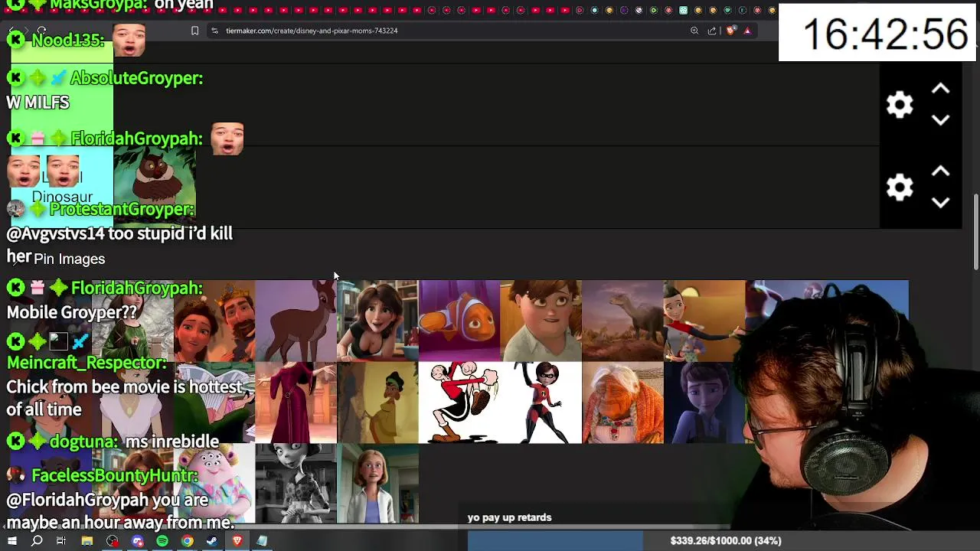Open Spotify from the taskbar
Image resolution: width=980 pixels, height=551 pixels.
point(162,541)
